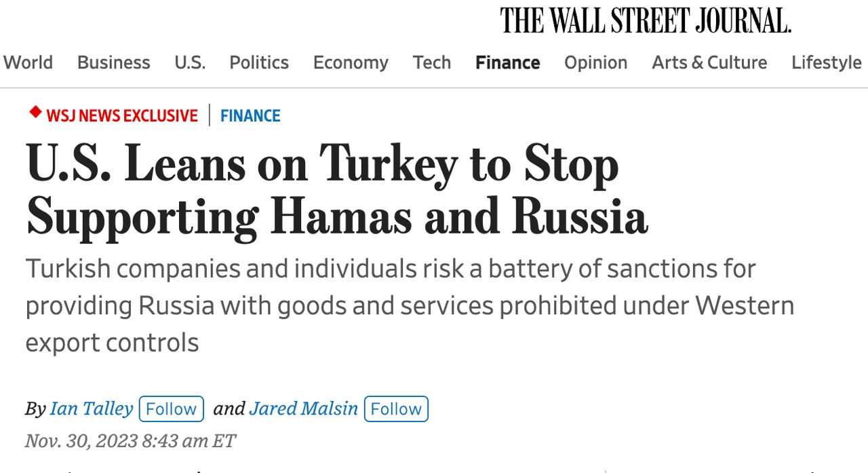Go to the Business section
The height and width of the screenshot is (473, 868).
pos(113,62)
